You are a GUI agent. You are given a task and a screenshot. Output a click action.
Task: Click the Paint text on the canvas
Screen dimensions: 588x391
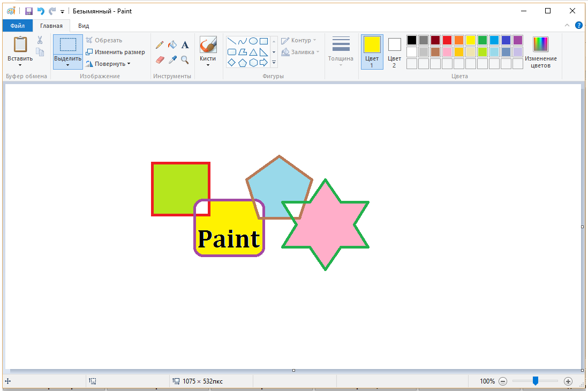(229, 239)
